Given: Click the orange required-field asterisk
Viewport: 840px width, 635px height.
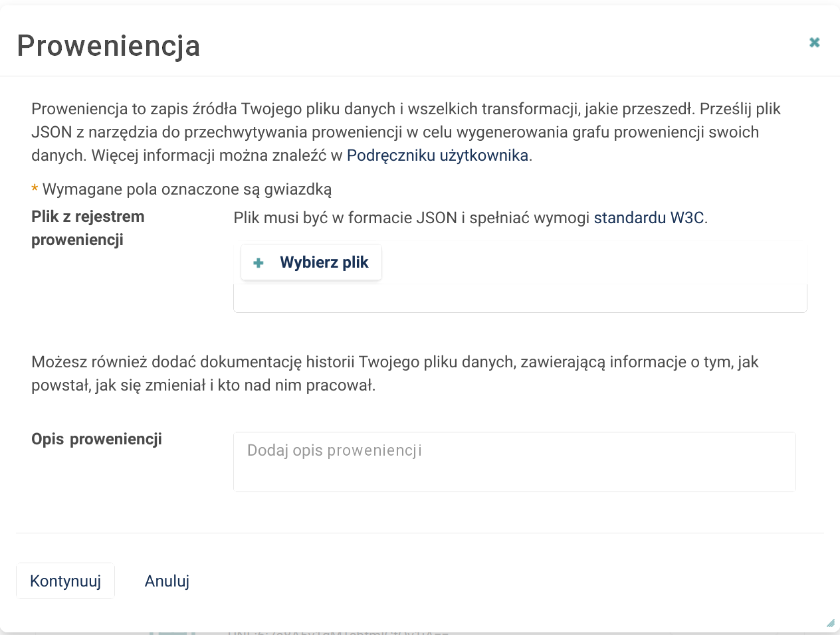Looking at the screenshot, I should [x=35, y=189].
